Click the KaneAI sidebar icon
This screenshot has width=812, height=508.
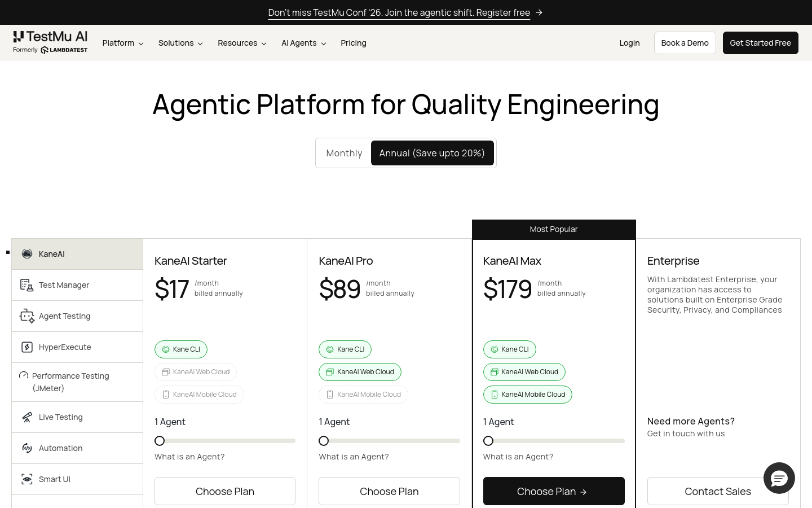pos(27,254)
